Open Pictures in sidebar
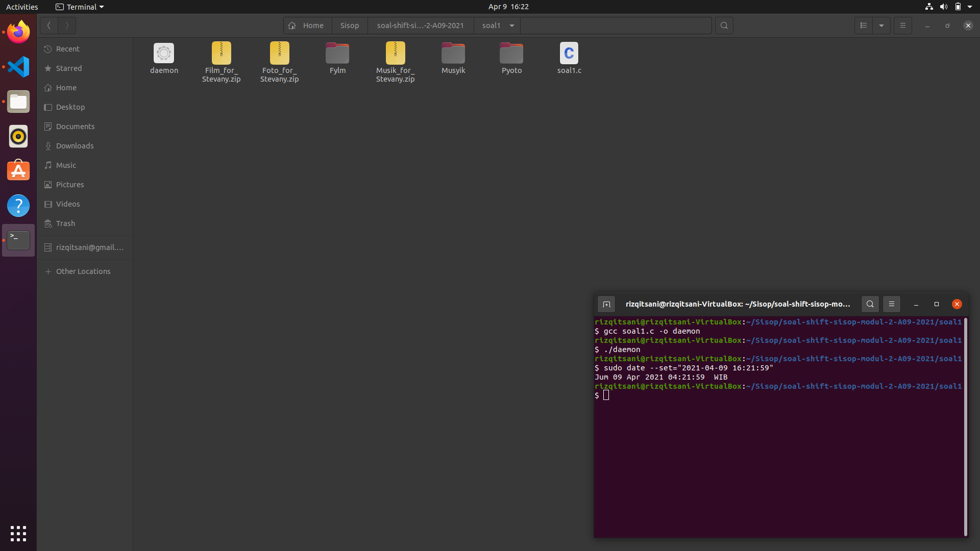The image size is (980, 551). (85, 185)
